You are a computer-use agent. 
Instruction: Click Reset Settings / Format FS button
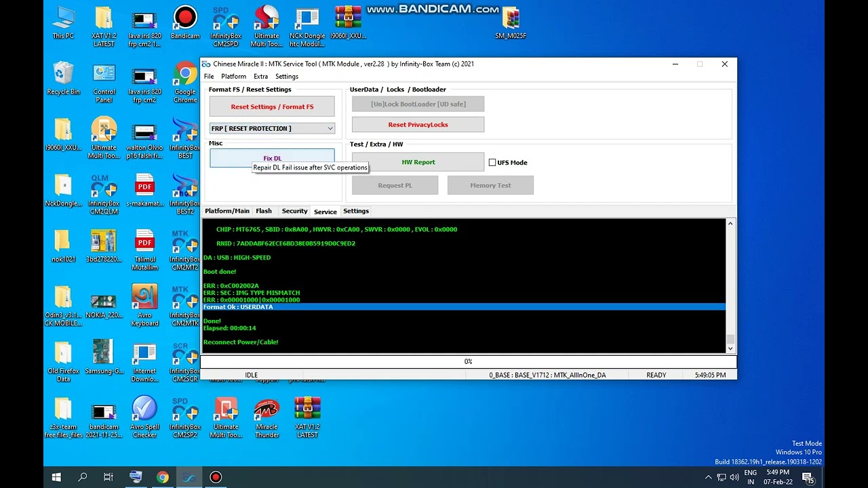(x=272, y=106)
